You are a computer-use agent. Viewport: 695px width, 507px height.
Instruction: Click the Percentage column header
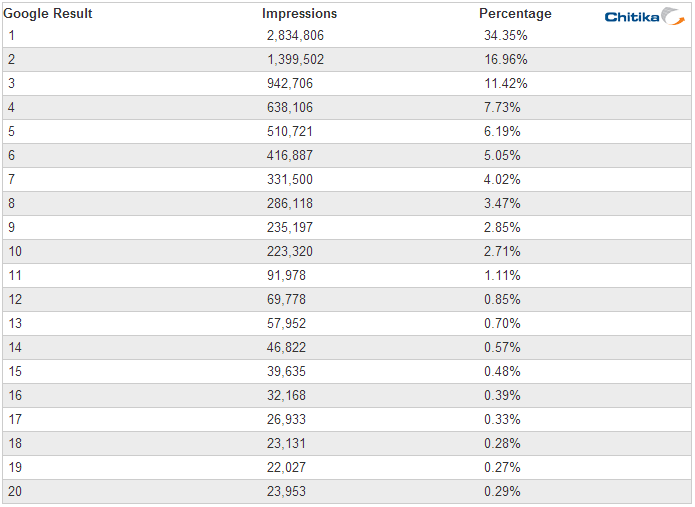[515, 14]
